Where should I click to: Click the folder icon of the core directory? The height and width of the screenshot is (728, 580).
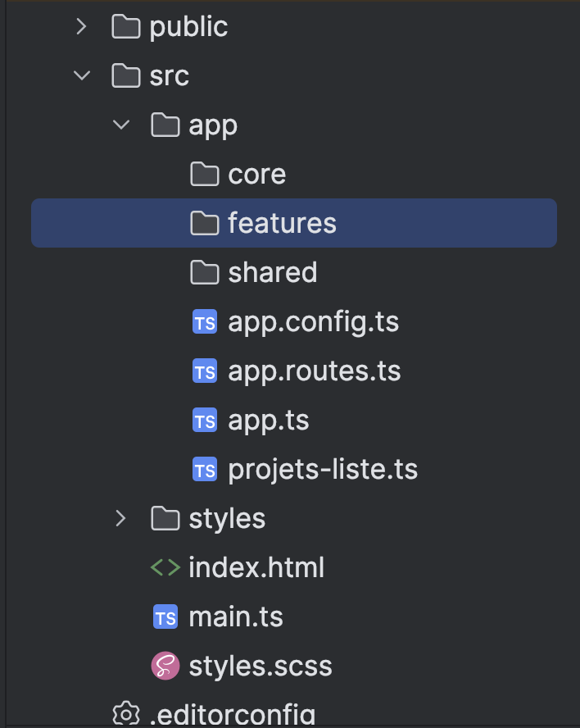pos(204,175)
